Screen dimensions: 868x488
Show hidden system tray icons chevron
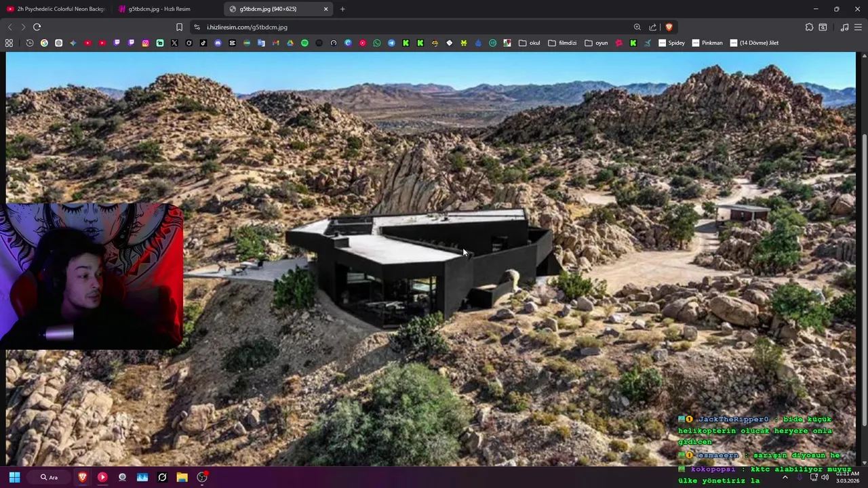785,477
